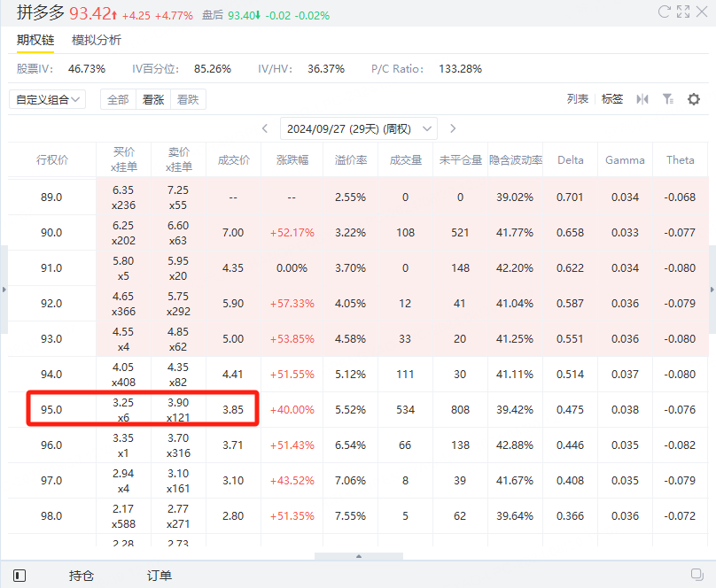The image size is (716, 588).
Task: Click the Theta column header
Action: click(681, 160)
